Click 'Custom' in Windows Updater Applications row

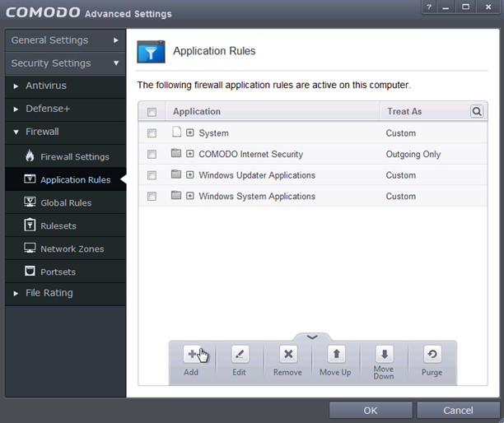pyautogui.click(x=401, y=175)
